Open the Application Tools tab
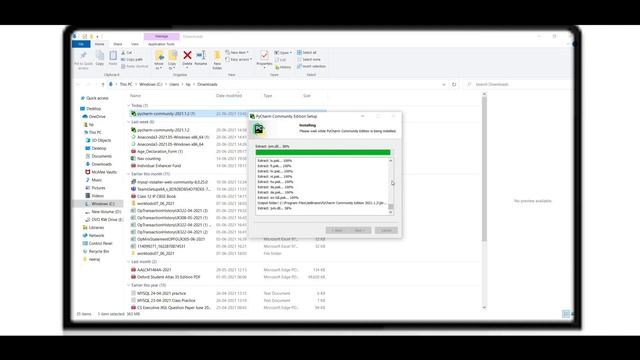This screenshot has height=360, width=640. [161, 44]
